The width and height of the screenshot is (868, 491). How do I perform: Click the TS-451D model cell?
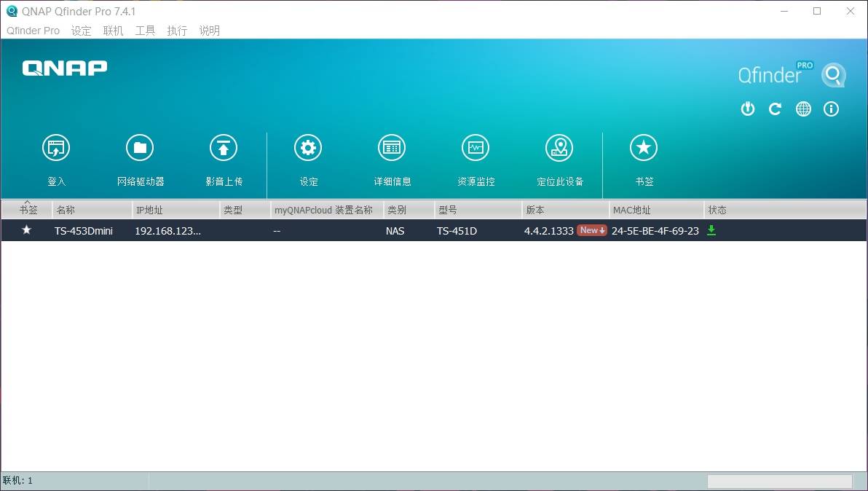pos(457,231)
